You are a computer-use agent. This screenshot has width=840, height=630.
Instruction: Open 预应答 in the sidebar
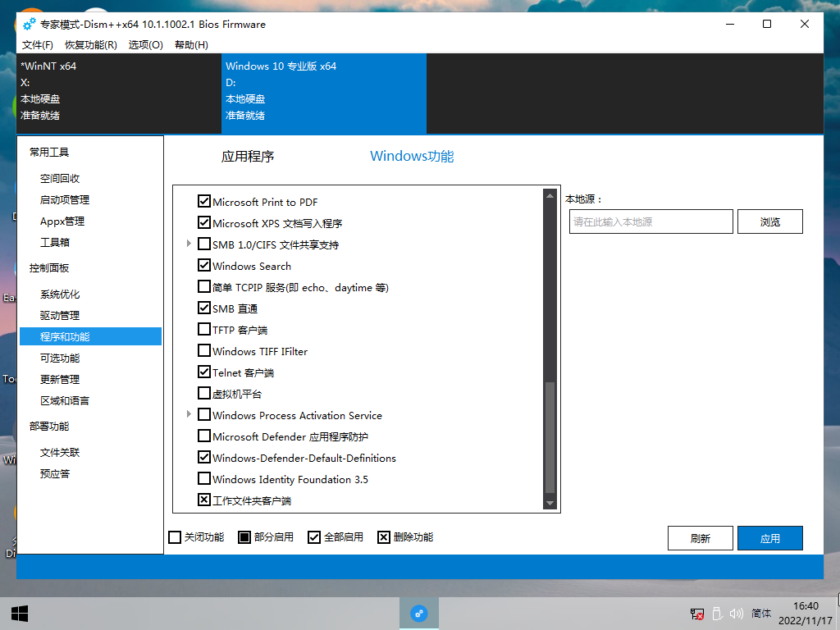tap(55, 473)
